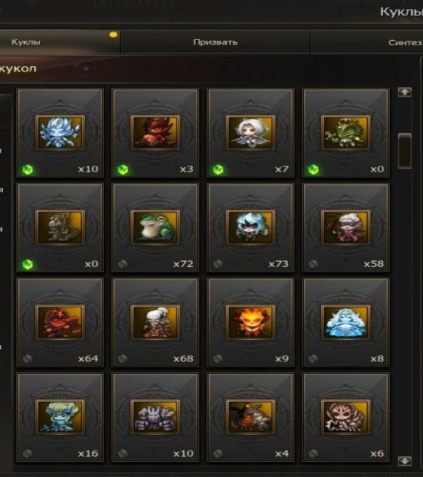Toggle green gem on stone lizard doll x0
Screen dimensions: 423x477
[x=28, y=264]
